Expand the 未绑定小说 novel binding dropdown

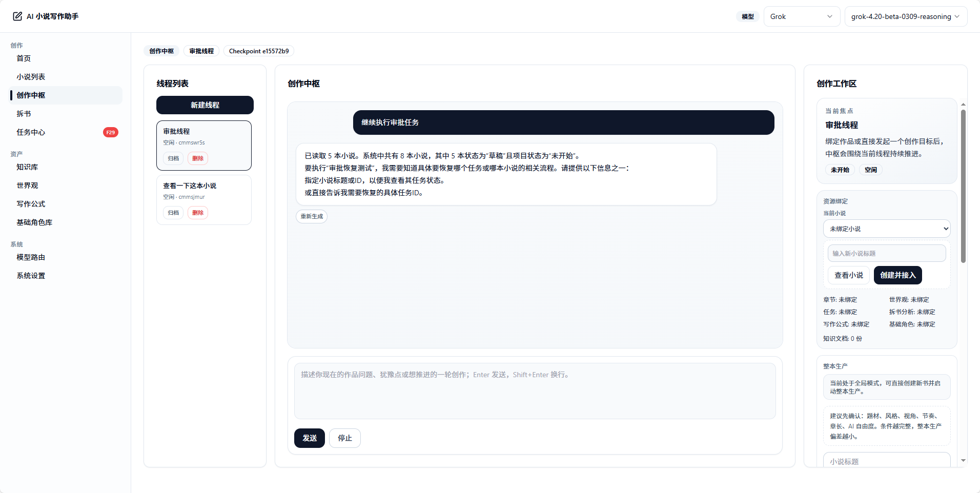pyautogui.click(x=886, y=229)
